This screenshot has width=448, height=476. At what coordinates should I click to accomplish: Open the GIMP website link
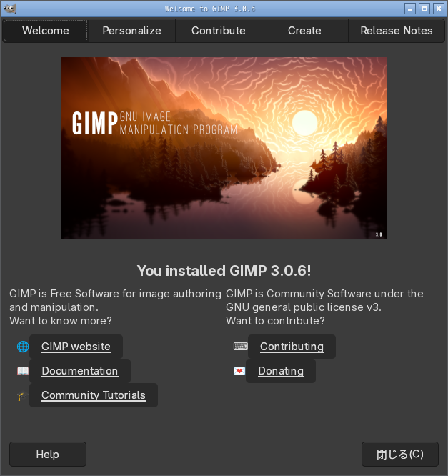point(76,347)
